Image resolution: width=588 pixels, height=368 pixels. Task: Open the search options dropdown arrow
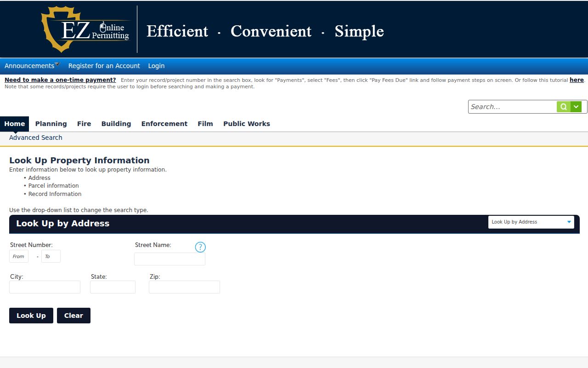(576, 107)
